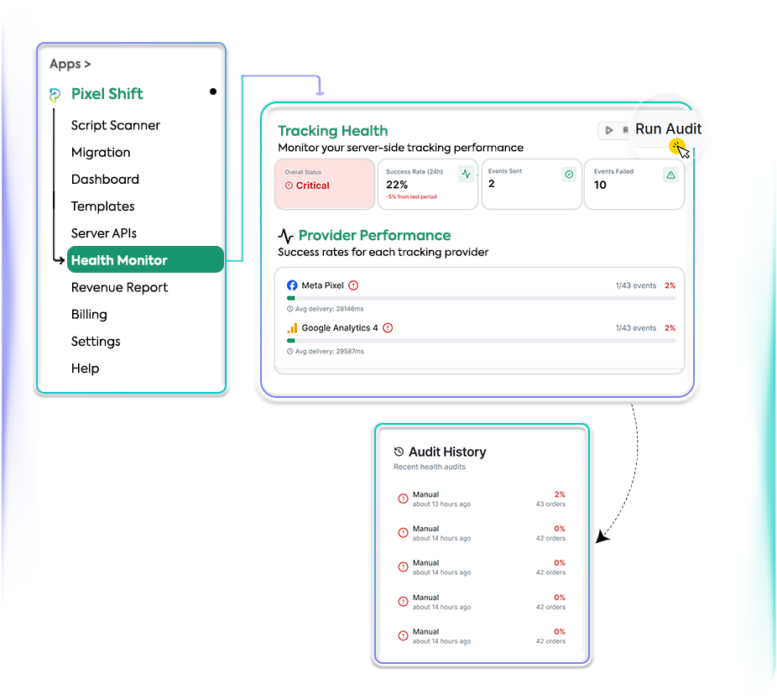Screen dimensions: 777x700
Task: Open Pixel Shift app heading
Action: pyautogui.click(x=107, y=94)
